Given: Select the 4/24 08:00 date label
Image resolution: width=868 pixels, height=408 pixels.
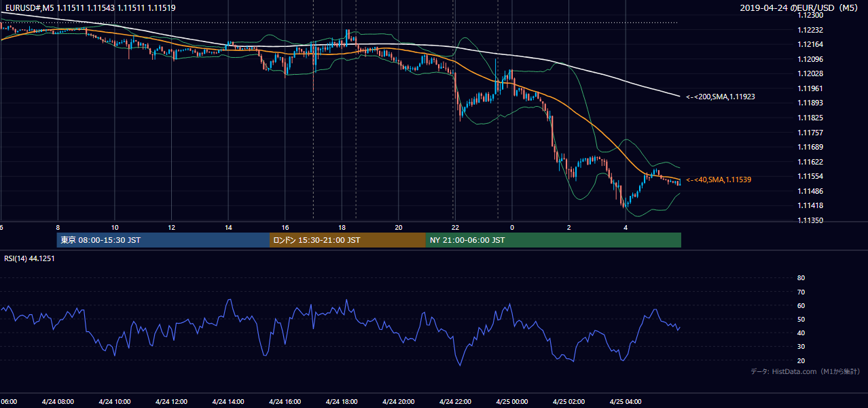Looking at the screenshot, I should click(x=58, y=402).
